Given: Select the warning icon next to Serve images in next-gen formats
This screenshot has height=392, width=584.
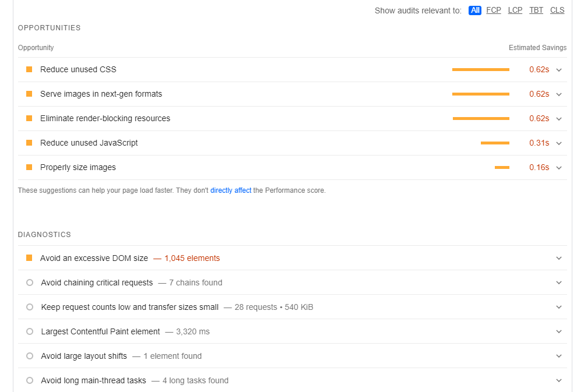Looking at the screenshot, I should pyautogui.click(x=29, y=94).
